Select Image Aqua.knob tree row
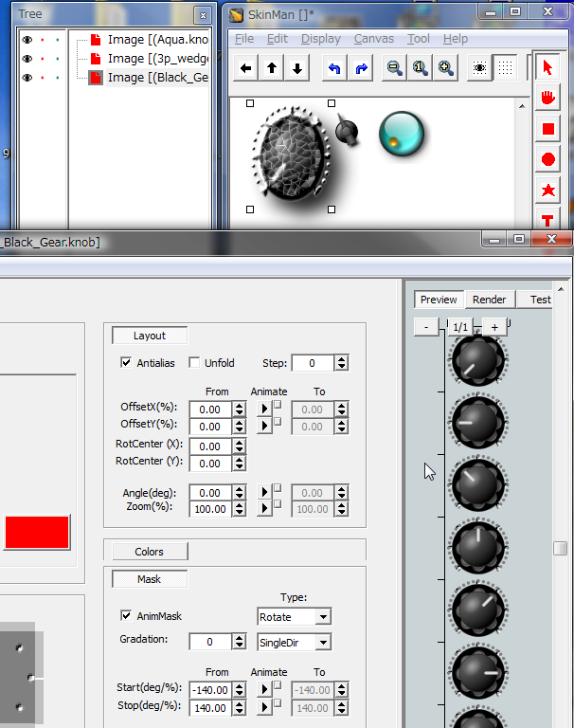574x728 pixels. tap(158, 40)
